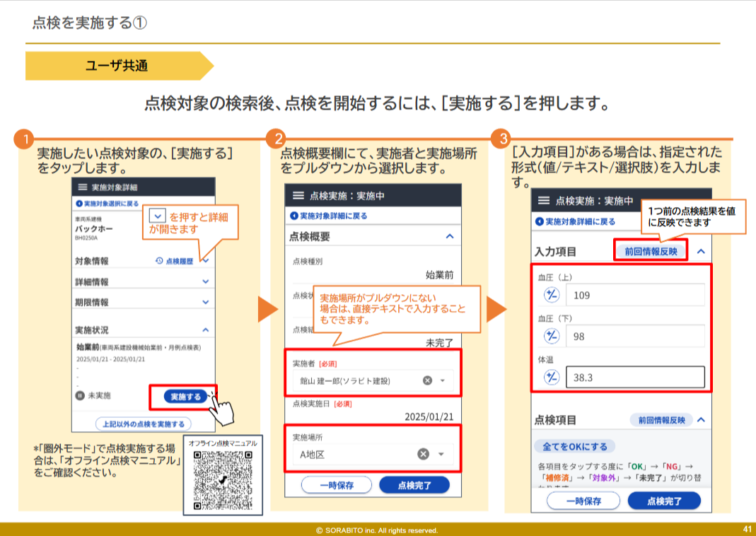
Task: Open the 実施者 dropdown arrow
Action: (x=443, y=380)
